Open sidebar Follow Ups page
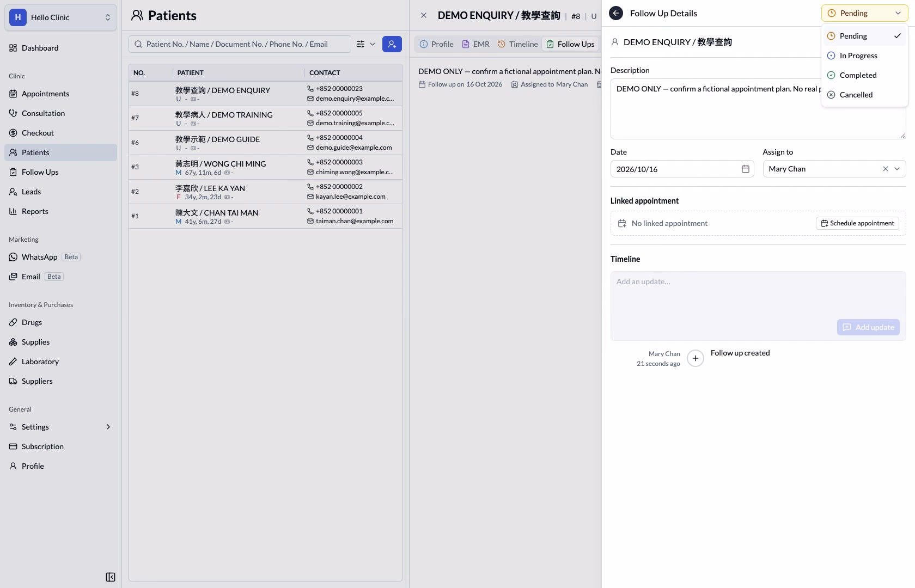 click(60, 172)
